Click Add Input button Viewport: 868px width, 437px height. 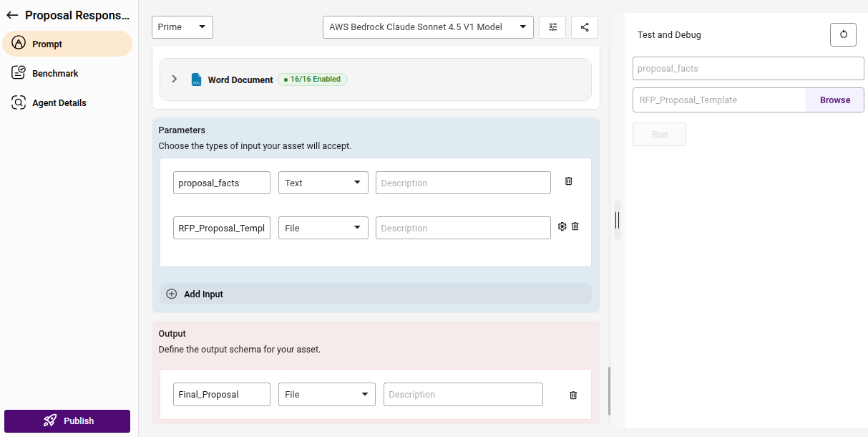(x=376, y=294)
